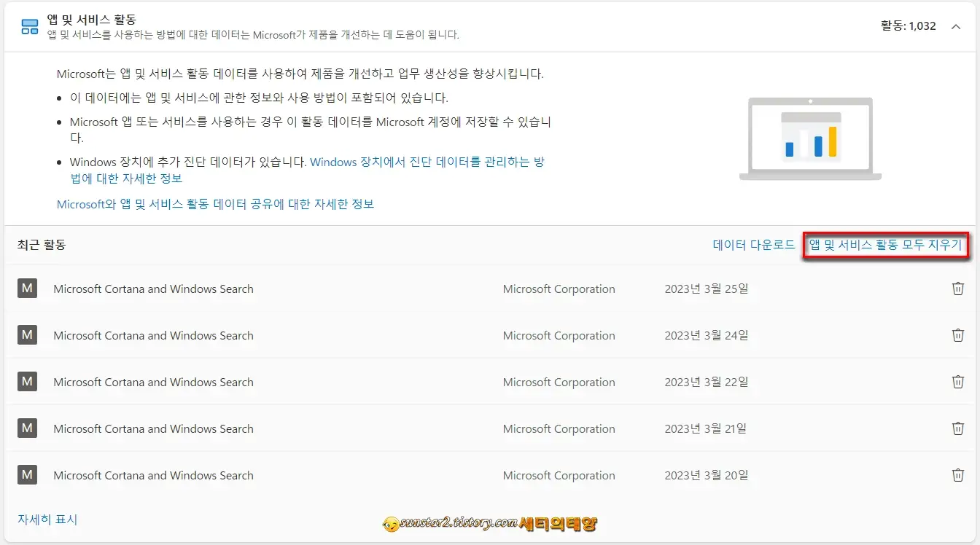The width and height of the screenshot is (980, 545).
Task: Click the app and services section icon
Action: point(29,26)
